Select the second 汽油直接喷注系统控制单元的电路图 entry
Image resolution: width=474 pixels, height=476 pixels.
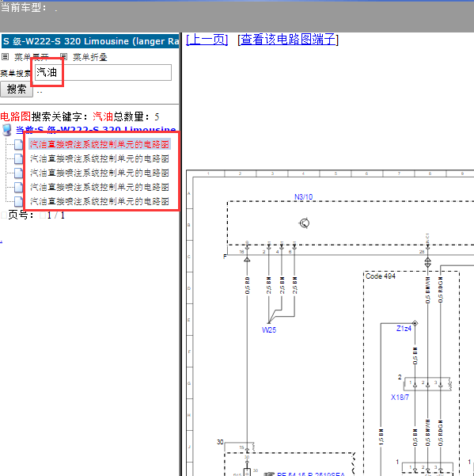tap(100, 158)
